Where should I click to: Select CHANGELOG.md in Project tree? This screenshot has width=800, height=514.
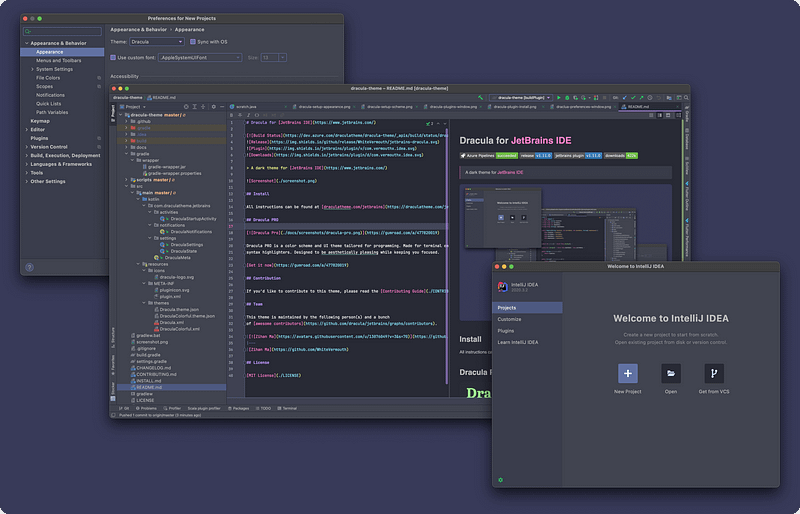154,368
